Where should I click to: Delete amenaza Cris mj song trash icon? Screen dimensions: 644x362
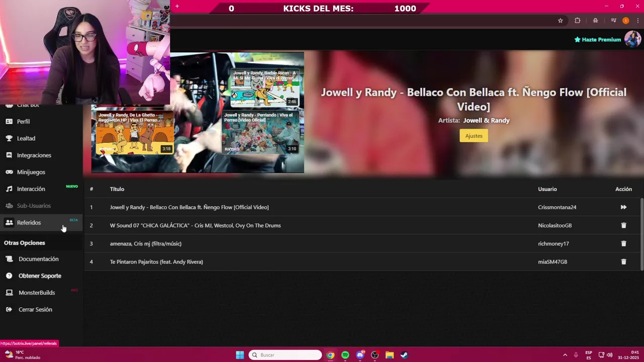click(x=623, y=243)
